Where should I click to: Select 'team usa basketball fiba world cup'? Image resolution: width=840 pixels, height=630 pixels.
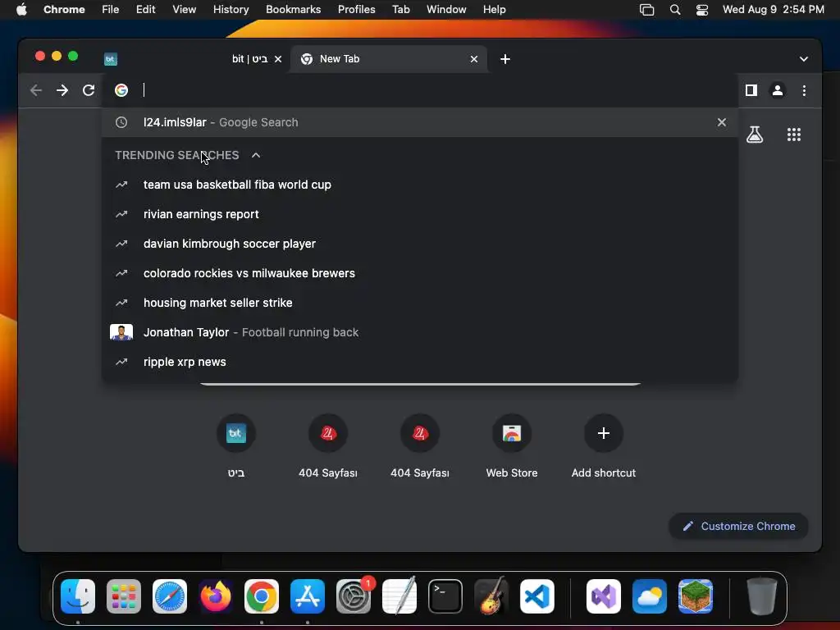(420, 185)
